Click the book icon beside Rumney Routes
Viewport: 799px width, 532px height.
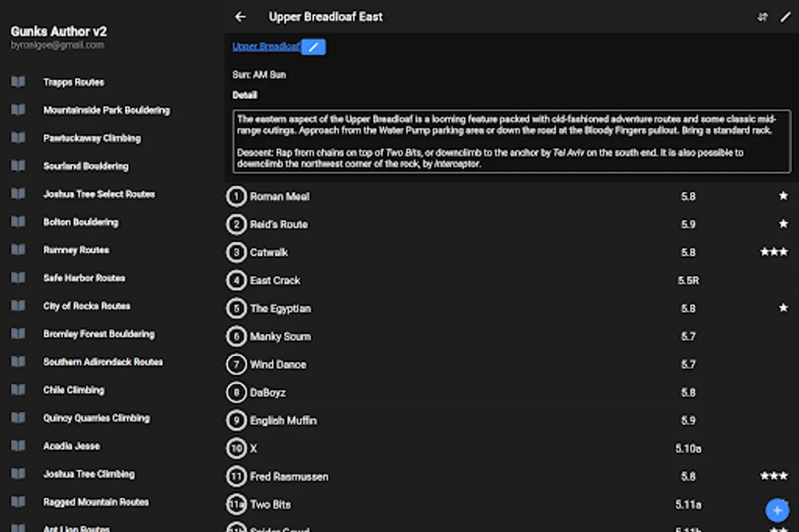click(x=18, y=249)
